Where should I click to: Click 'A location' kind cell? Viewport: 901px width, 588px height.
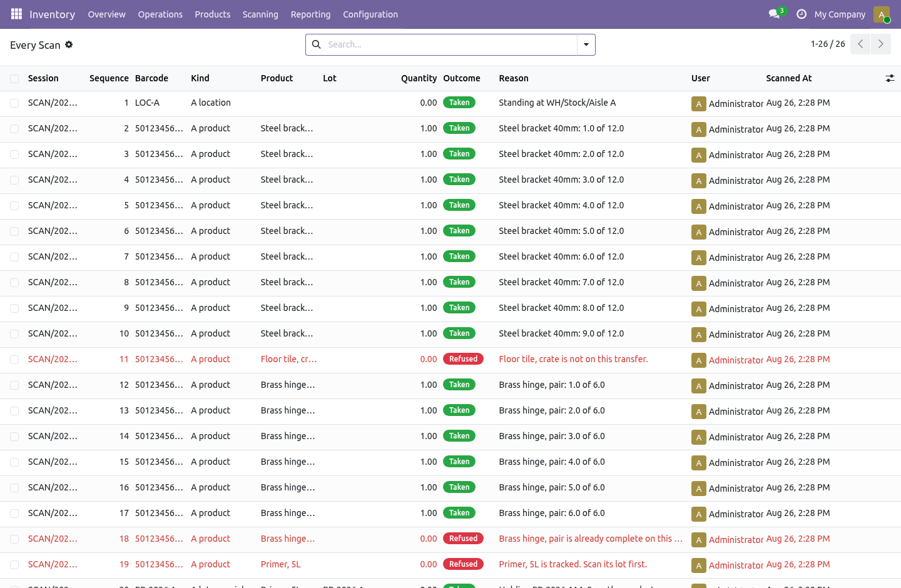click(211, 103)
